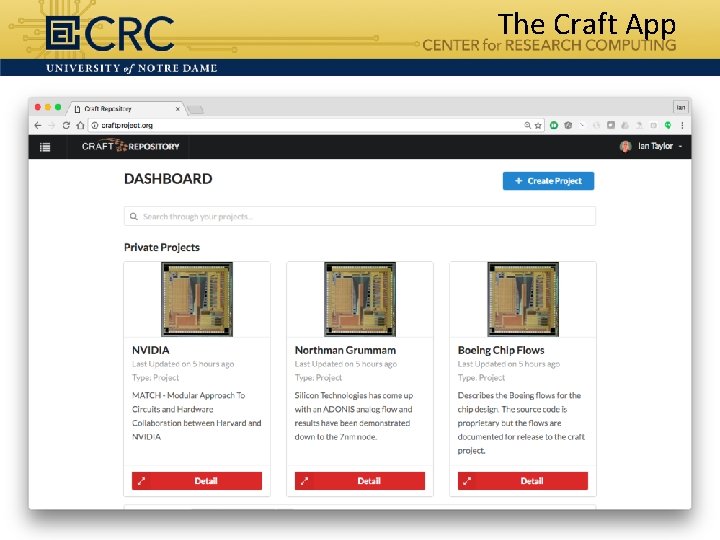Click the browser back arrow
Screen dimensions: 720x540
coord(38,125)
